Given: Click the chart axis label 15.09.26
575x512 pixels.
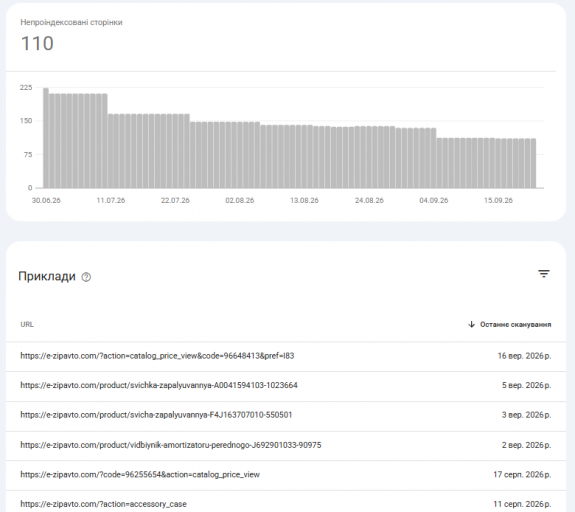Looking at the screenshot, I should pyautogui.click(x=498, y=201).
